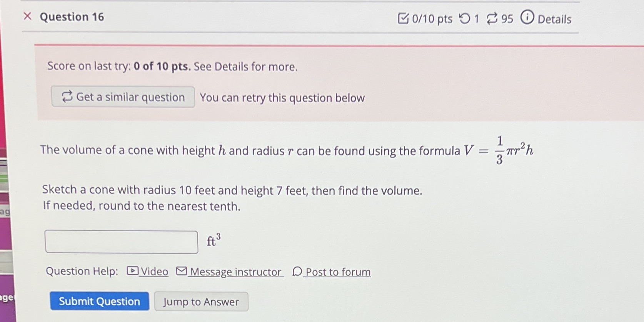The width and height of the screenshot is (644, 322).
Task: Click the answer input box before ft³
Action: 122,241
